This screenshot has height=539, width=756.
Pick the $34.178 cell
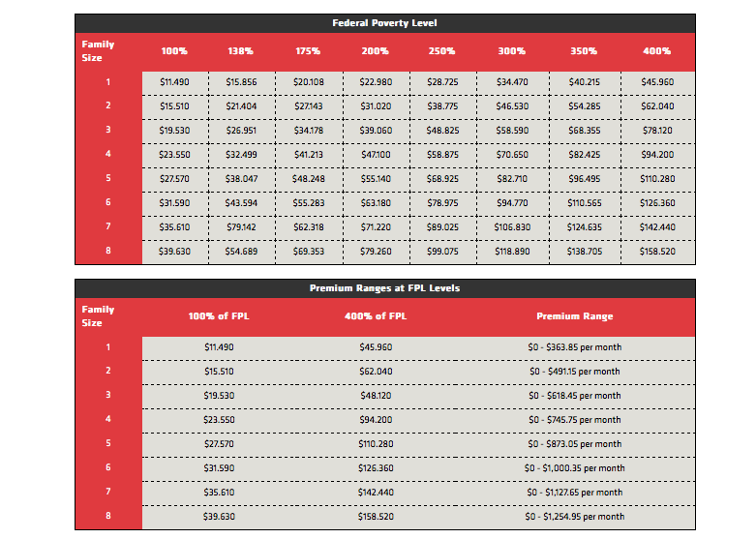(309, 131)
